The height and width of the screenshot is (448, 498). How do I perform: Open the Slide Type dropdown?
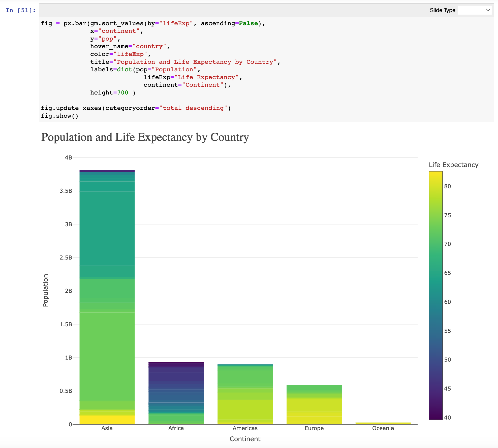point(475,10)
